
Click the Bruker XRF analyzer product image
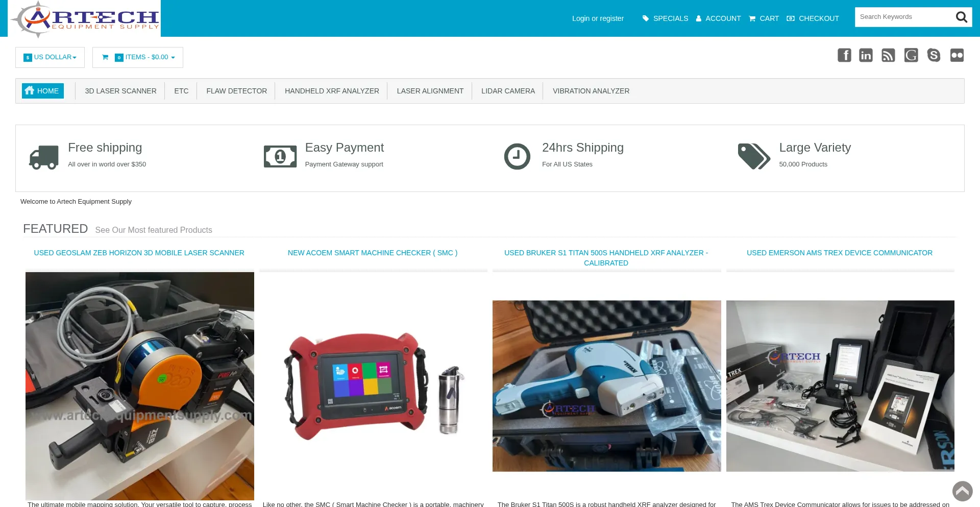tap(606, 386)
